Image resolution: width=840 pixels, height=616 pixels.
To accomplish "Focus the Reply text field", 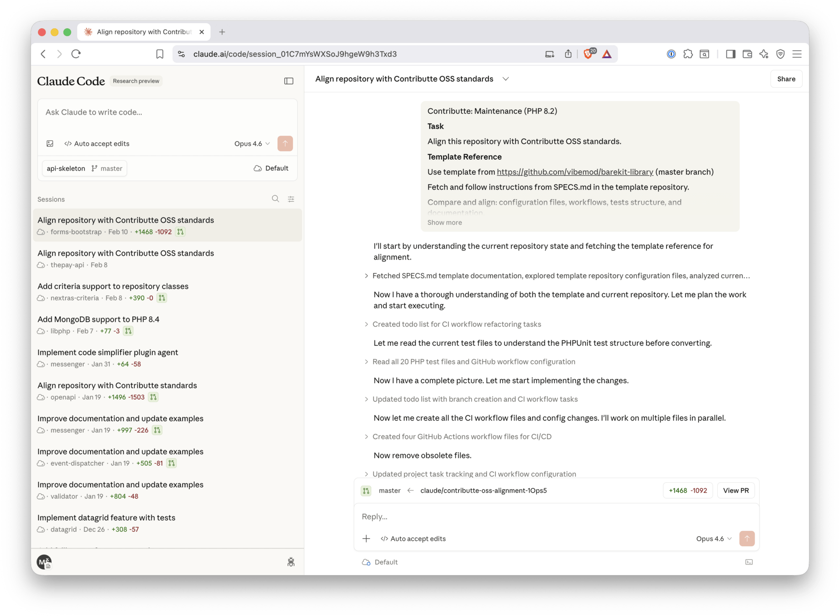I will [x=556, y=517].
